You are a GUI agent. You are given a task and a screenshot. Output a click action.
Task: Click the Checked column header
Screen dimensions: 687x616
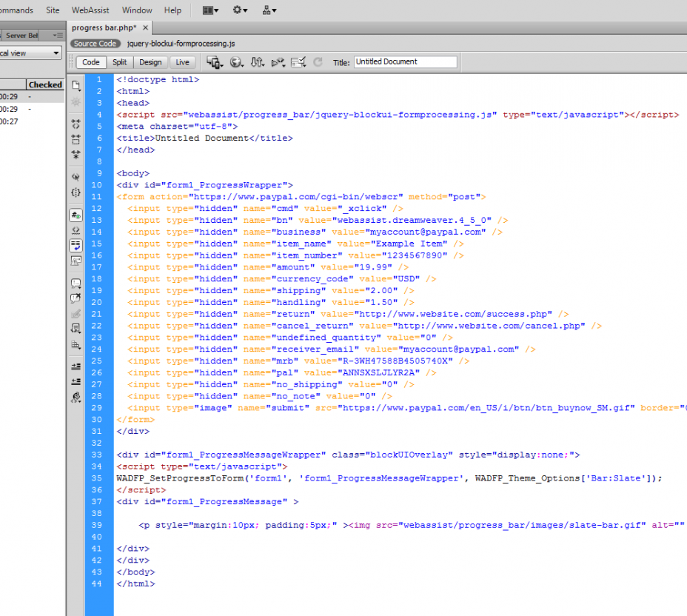coord(45,84)
